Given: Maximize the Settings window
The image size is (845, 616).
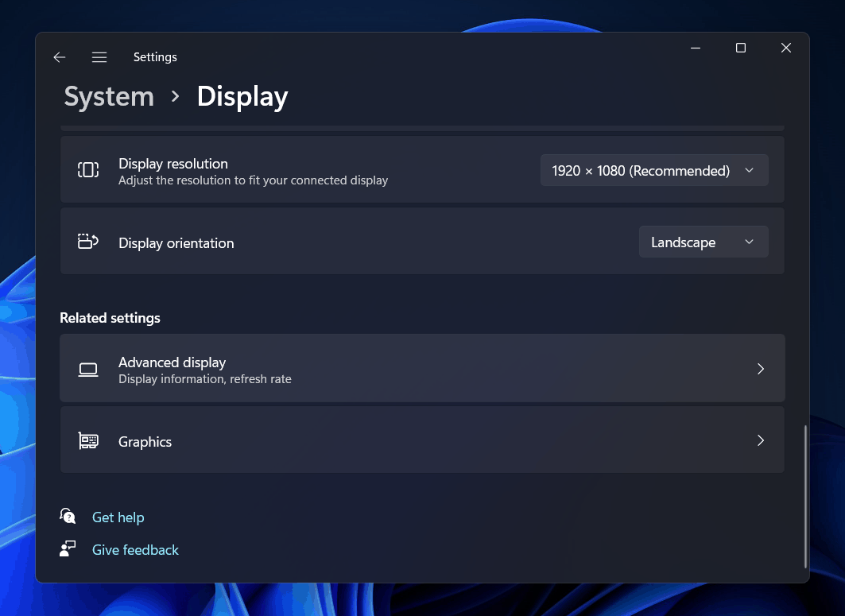Looking at the screenshot, I should (x=740, y=48).
